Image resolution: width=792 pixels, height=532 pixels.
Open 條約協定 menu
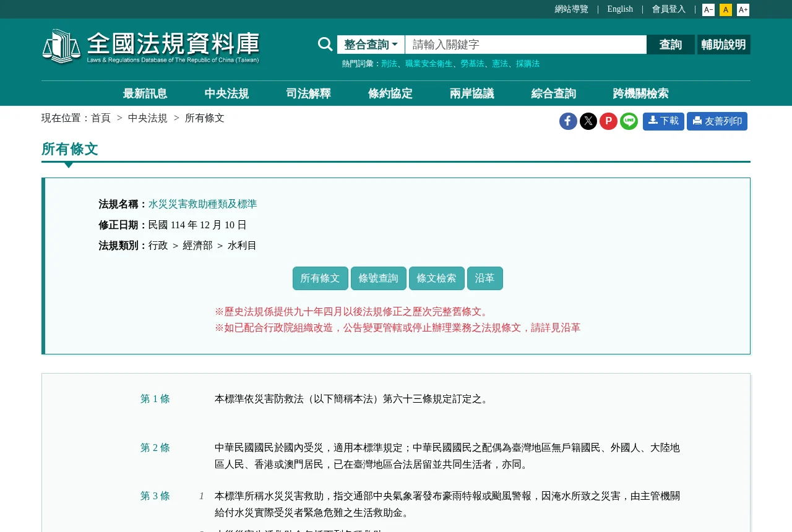tap(390, 94)
